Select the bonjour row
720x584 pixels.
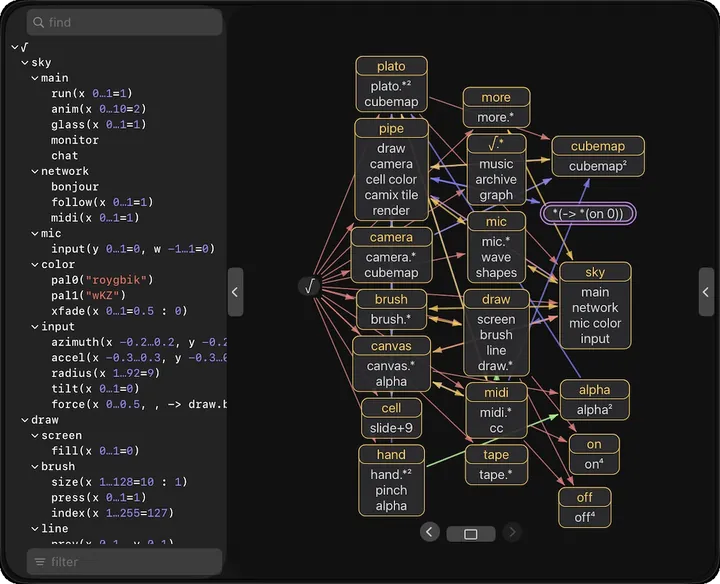click(75, 186)
